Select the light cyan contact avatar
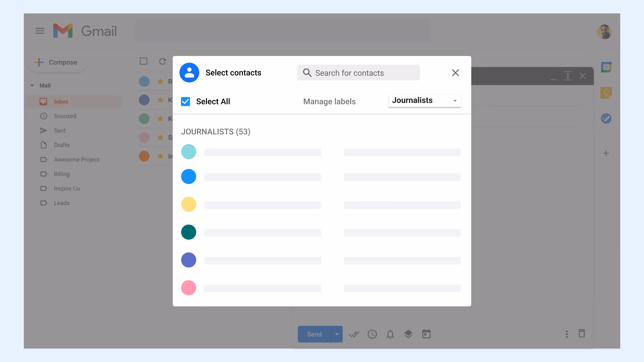Viewport: 644px width, 362px height. [x=189, y=152]
